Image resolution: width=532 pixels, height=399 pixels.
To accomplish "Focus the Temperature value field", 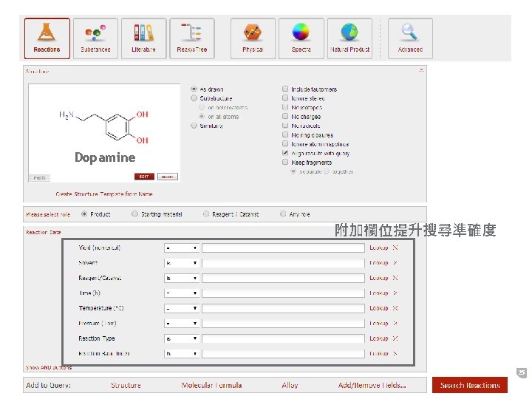I will [283, 308].
